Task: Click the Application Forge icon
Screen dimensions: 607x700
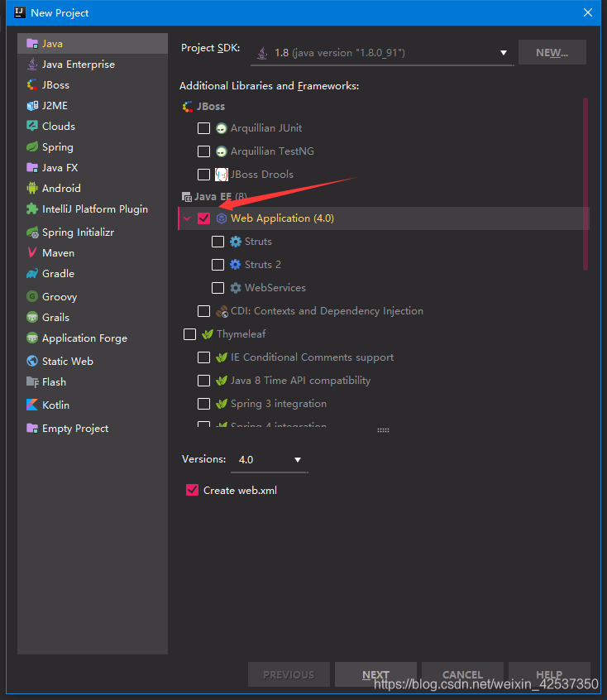Action: point(32,338)
